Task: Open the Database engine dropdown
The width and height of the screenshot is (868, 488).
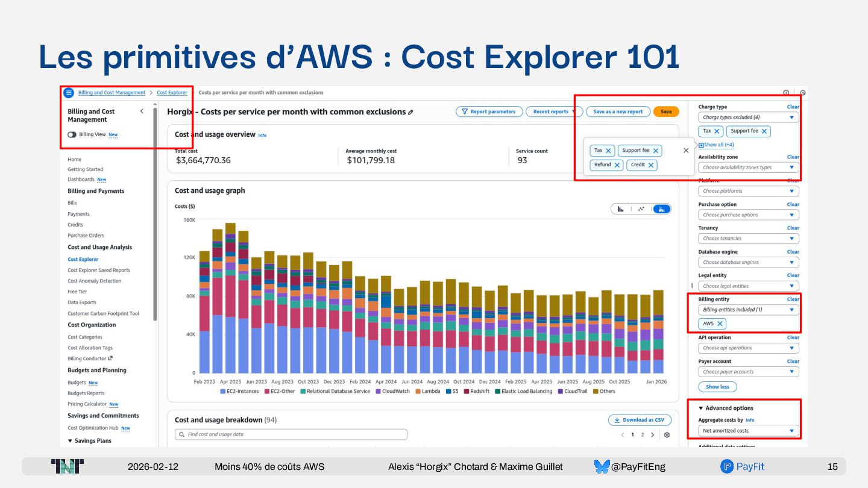Action: [749, 262]
